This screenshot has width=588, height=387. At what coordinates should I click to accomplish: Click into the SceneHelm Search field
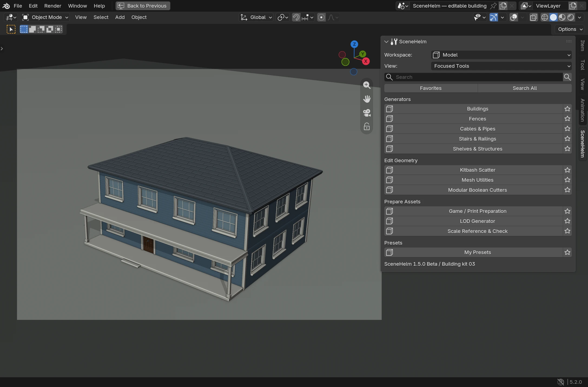pos(474,77)
